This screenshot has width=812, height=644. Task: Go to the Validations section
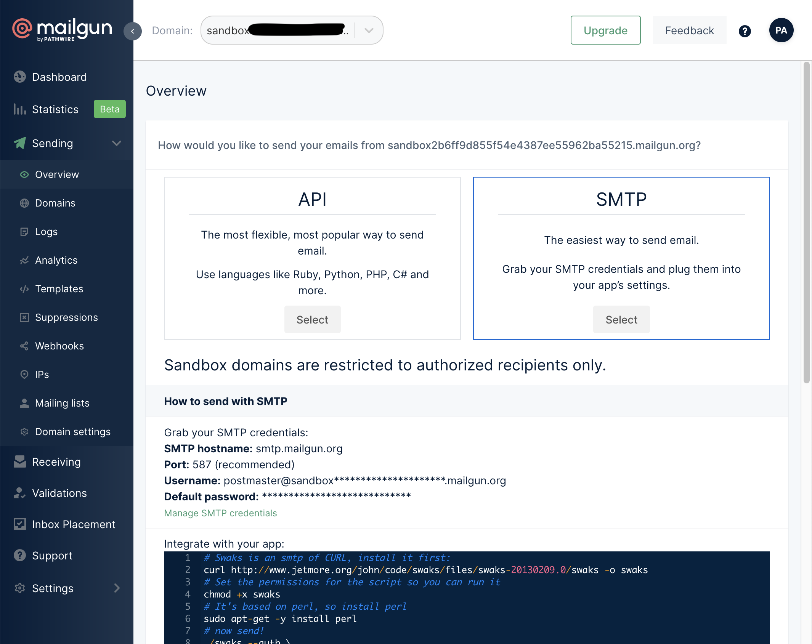click(x=59, y=493)
